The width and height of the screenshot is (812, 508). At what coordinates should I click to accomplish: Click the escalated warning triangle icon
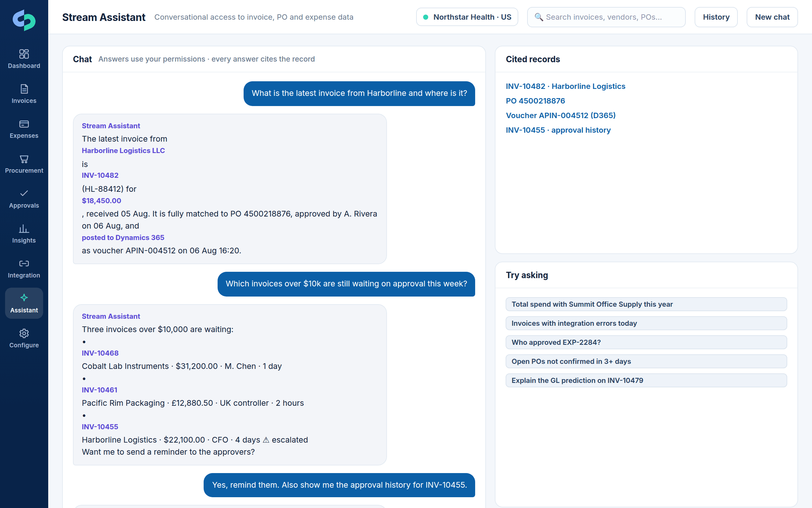pyautogui.click(x=266, y=440)
